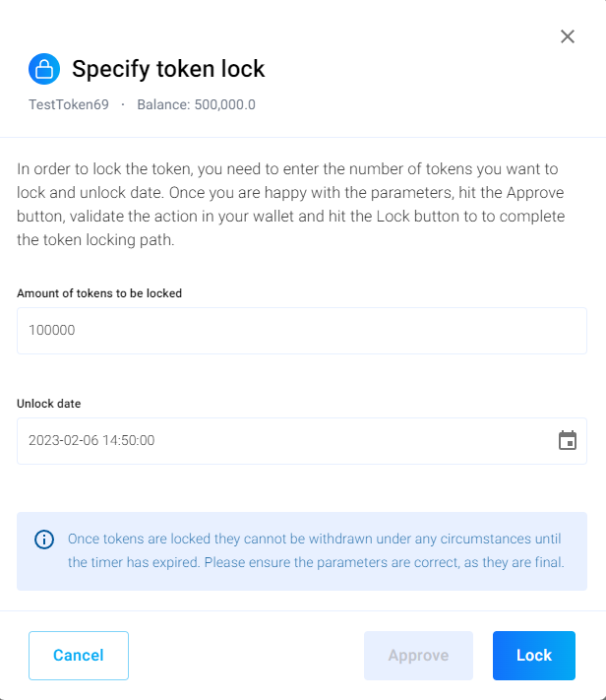Image resolution: width=606 pixels, height=700 pixels.
Task: Click the instruction paragraph about locking tokens
Action: coord(293,204)
